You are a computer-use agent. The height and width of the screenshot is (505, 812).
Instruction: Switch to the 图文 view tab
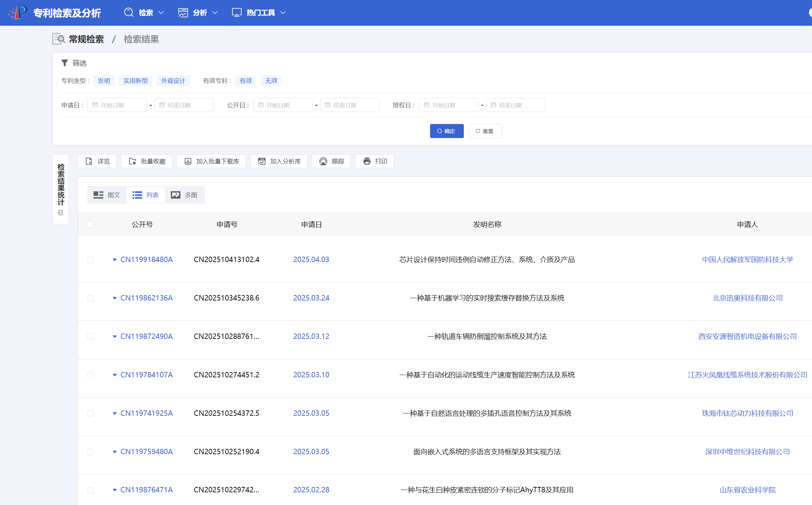107,195
